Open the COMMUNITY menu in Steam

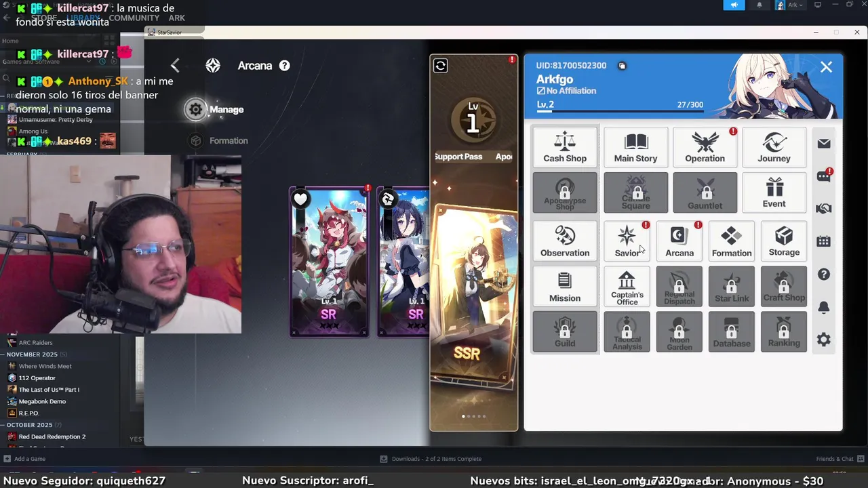134,18
